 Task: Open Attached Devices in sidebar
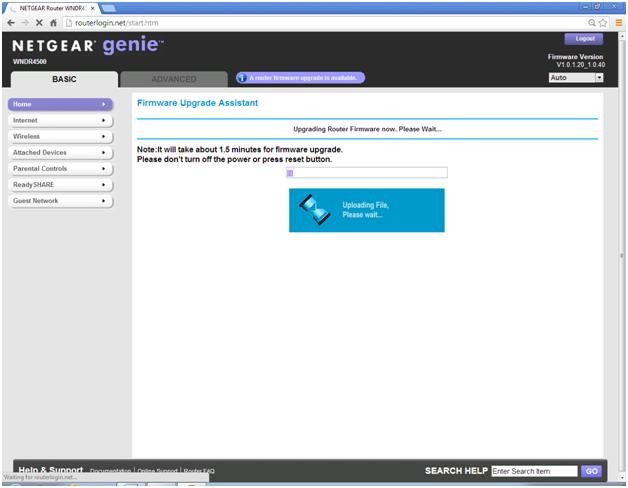60,152
